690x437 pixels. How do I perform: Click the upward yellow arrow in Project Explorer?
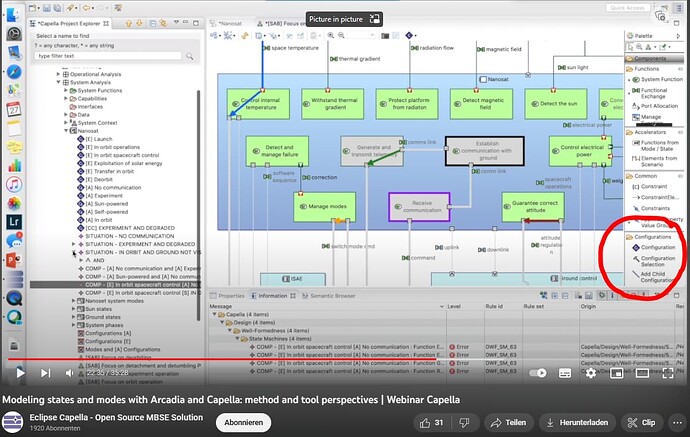(x=128, y=23)
